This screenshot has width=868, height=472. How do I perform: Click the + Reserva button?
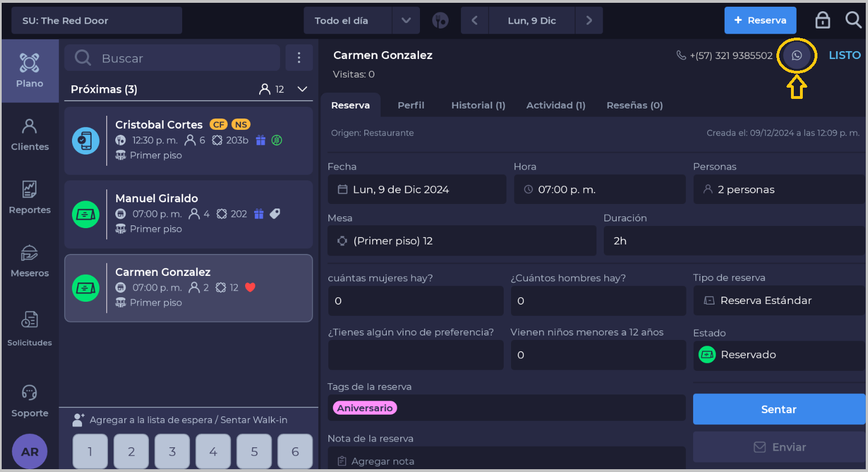pos(760,20)
